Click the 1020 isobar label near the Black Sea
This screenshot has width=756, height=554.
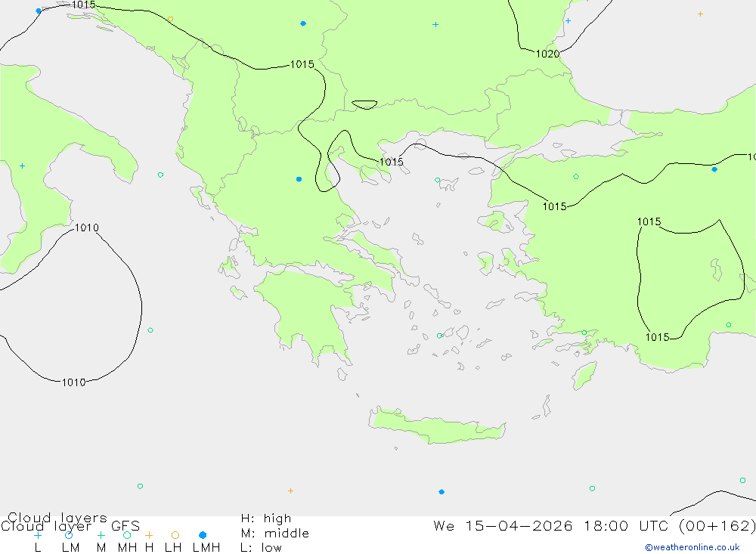547,54
